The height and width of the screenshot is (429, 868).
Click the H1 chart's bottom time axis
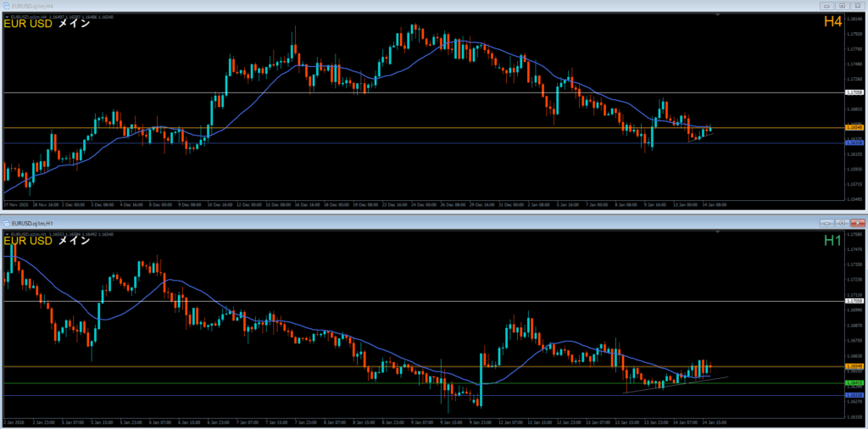(339, 421)
